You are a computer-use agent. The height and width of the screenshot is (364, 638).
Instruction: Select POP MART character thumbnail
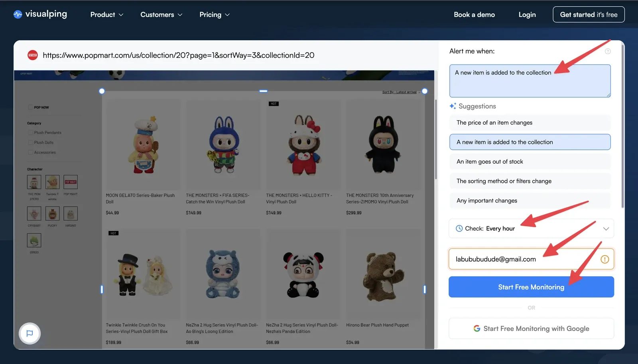71,182
